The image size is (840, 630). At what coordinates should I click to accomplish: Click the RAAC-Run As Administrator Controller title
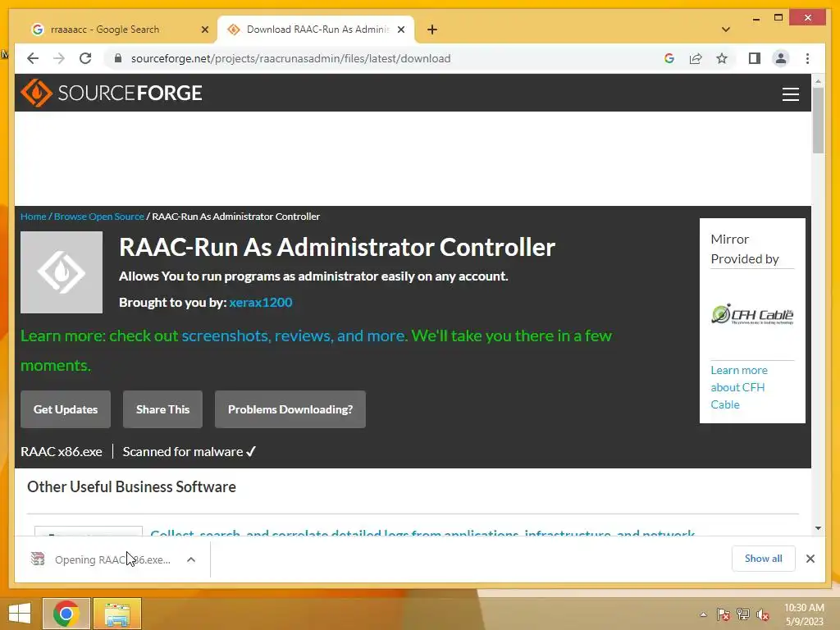coord(337,247)
